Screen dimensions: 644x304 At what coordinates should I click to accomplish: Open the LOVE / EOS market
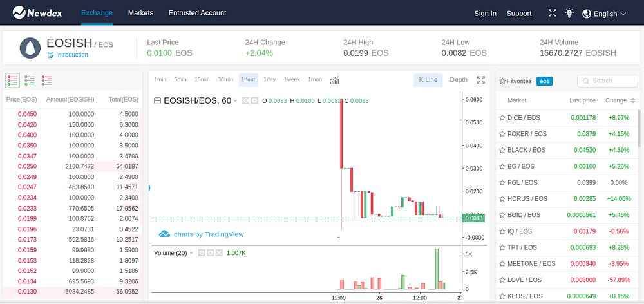point(567,280)
